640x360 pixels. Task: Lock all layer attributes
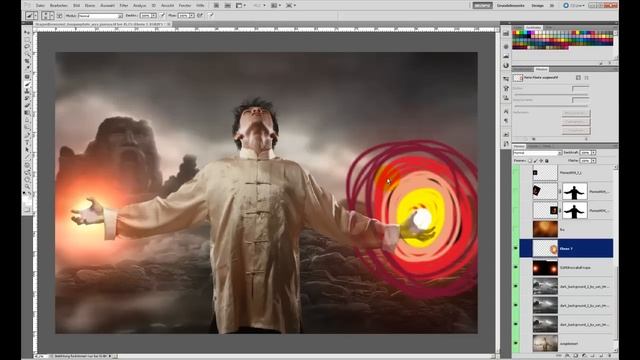pyautogui.click(x=547, y=161)
